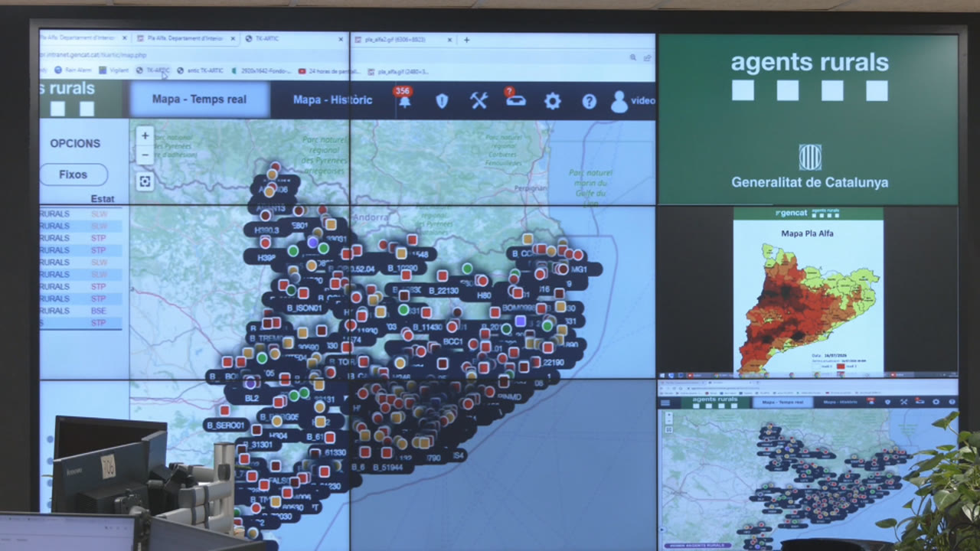The height and width of the screenshot is (551, 980).
Task: Open the antic TK-ARTIC bookmark
Action: (201, 70)
